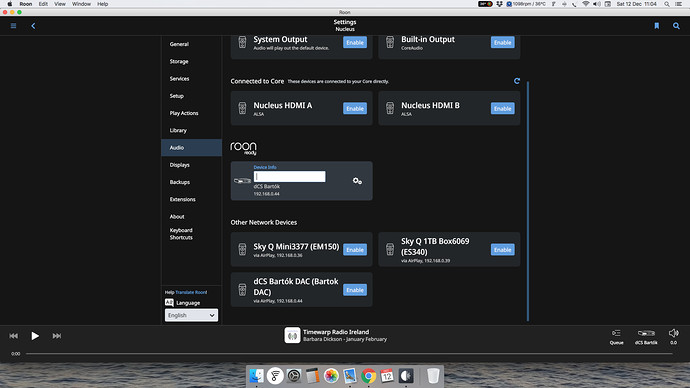
Task: Click the speaker icon for Nucleus HDMI A
Action: [242, 108]
